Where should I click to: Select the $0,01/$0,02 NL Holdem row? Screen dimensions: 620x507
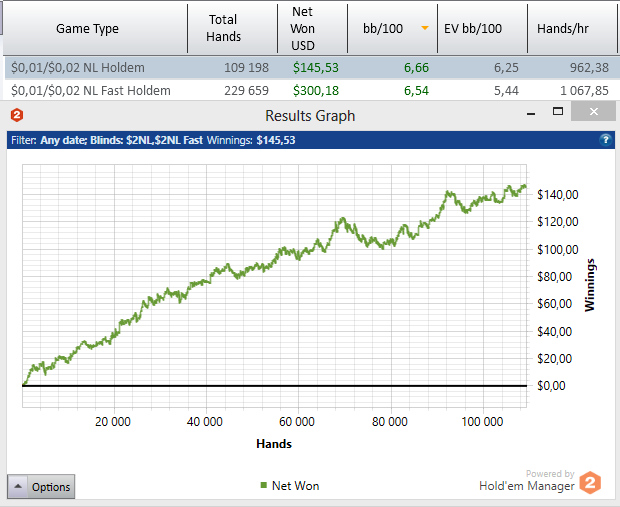coord(310,68)
